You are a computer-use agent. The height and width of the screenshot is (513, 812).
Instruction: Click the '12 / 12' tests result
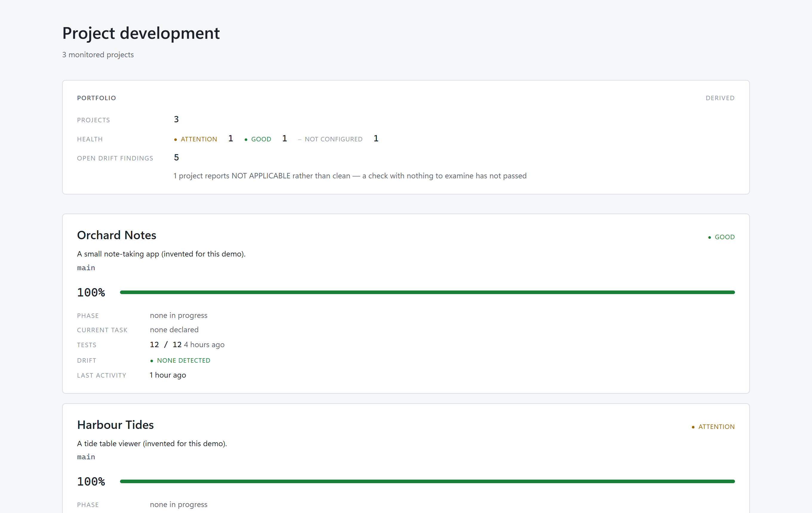[166, 344]
